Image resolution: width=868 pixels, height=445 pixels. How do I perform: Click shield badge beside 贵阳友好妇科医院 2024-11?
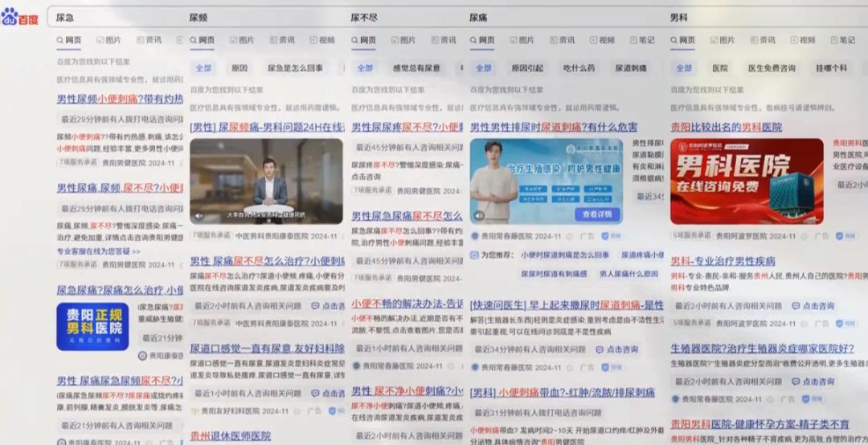(333, 411)
